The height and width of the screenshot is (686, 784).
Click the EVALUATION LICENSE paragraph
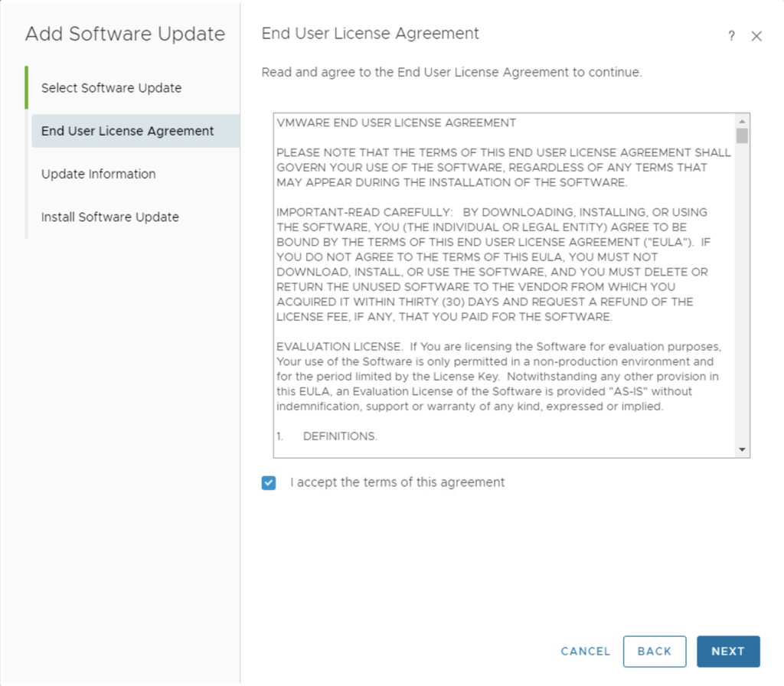[496, 377]
